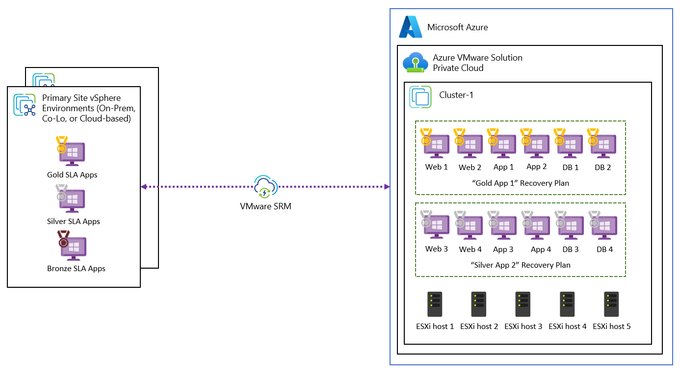Select the DB 1 VM icon
Image resolution: width=680 pixels, height=371 pixels.
pyautogui.click(x=568, y=144)
